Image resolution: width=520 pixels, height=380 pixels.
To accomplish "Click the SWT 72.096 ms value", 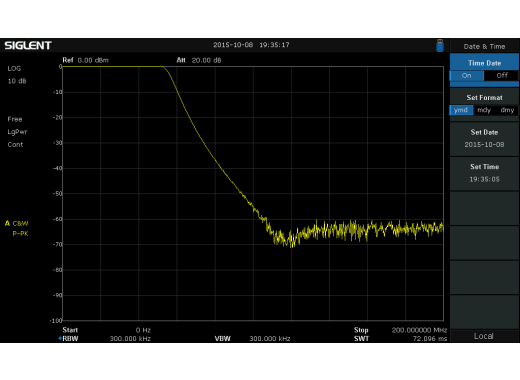I will [x=430, y=339].
